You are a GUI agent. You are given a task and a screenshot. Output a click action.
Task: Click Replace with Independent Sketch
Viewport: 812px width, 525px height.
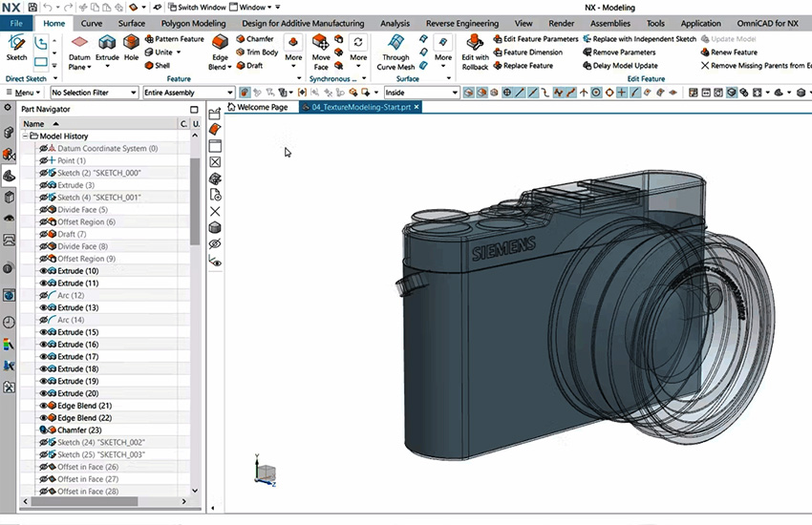pos(639,39)
